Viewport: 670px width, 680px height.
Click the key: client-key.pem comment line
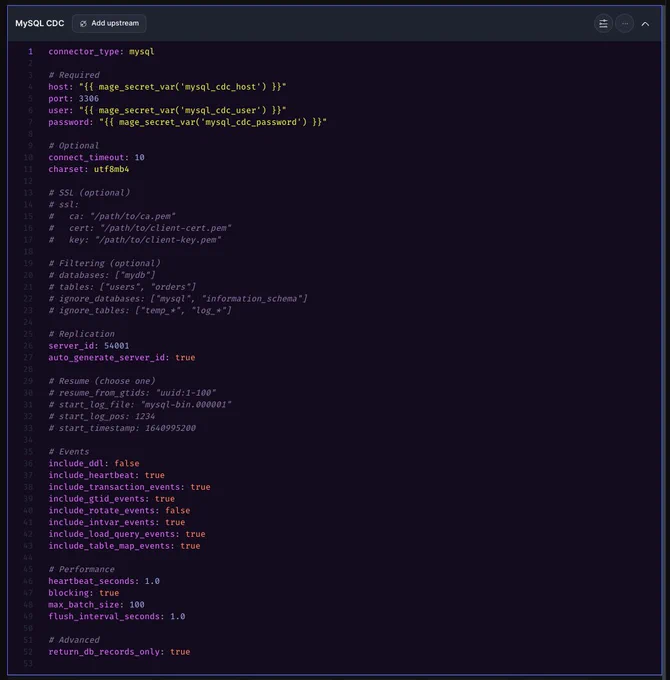[x=134, y=239]
